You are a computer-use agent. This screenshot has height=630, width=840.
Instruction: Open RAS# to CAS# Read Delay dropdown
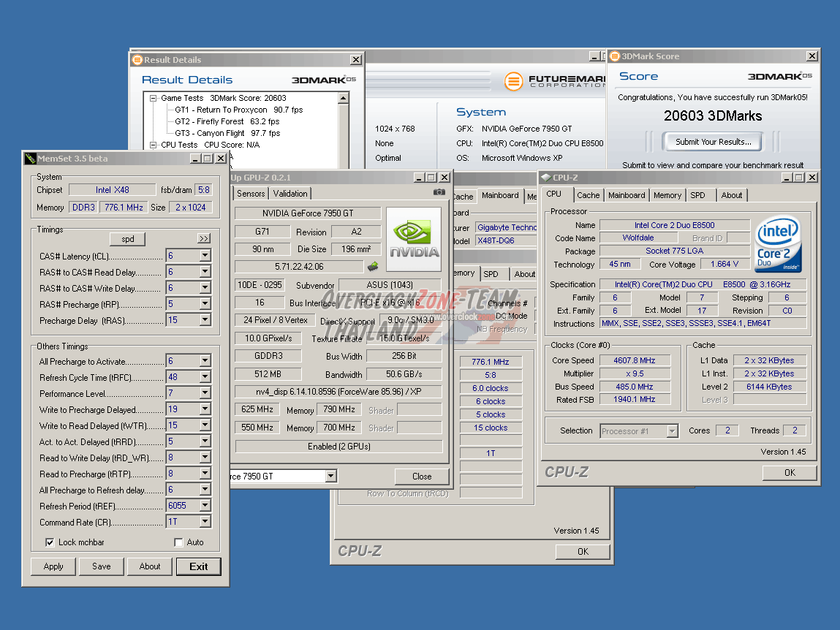[205, 272]
